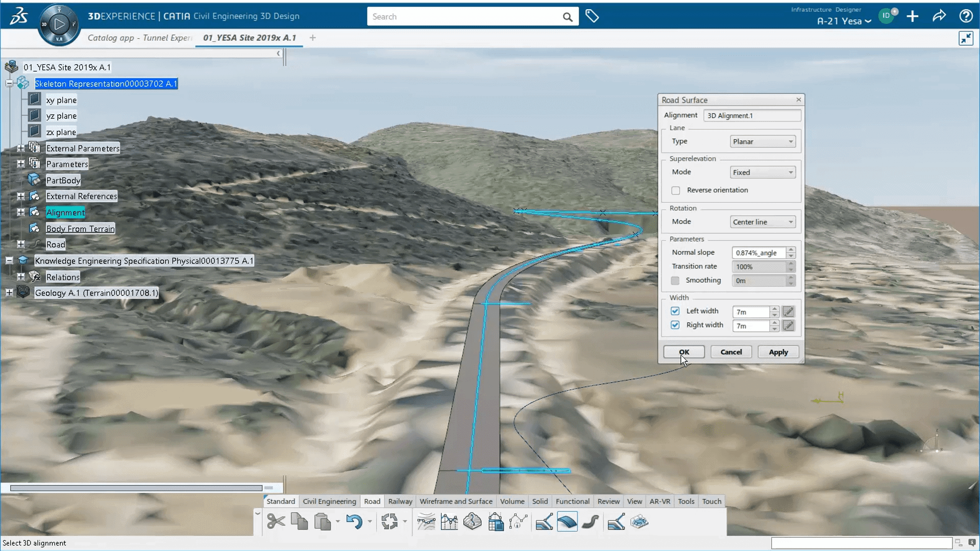This screenshot has height=551, width=980.
Task: Click the tag icon beside search
Action: coord(592,16)
